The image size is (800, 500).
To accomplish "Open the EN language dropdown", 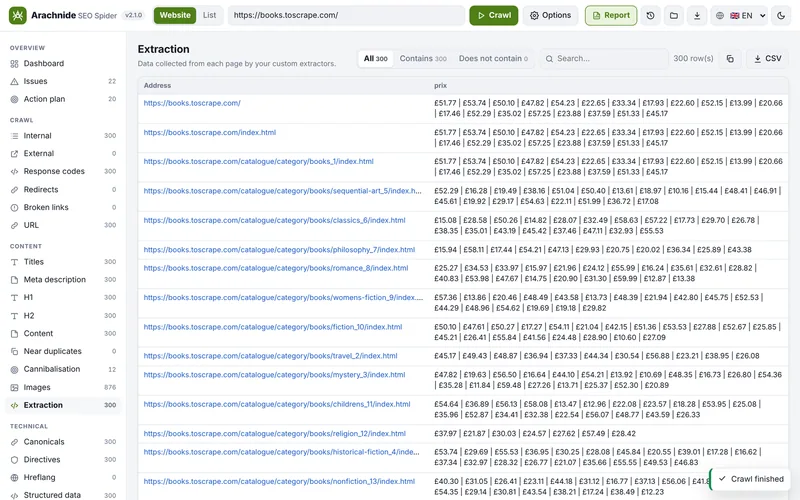I will (741, 15).
